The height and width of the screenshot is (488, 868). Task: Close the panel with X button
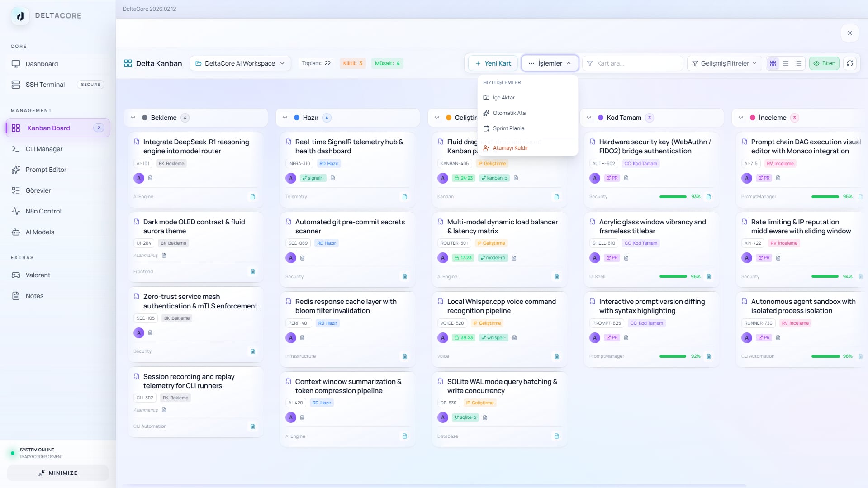click(850, 33)
